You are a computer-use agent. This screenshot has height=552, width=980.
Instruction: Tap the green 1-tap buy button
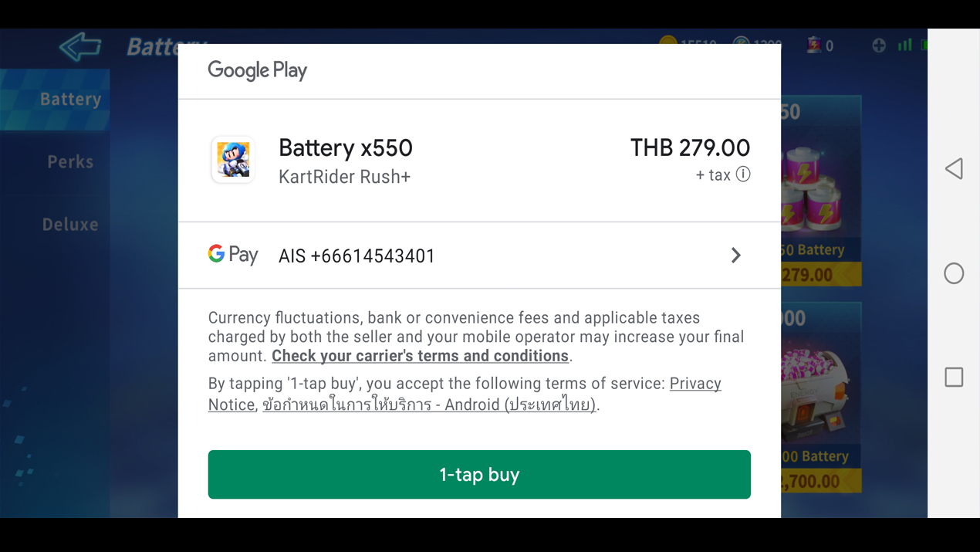479,474
